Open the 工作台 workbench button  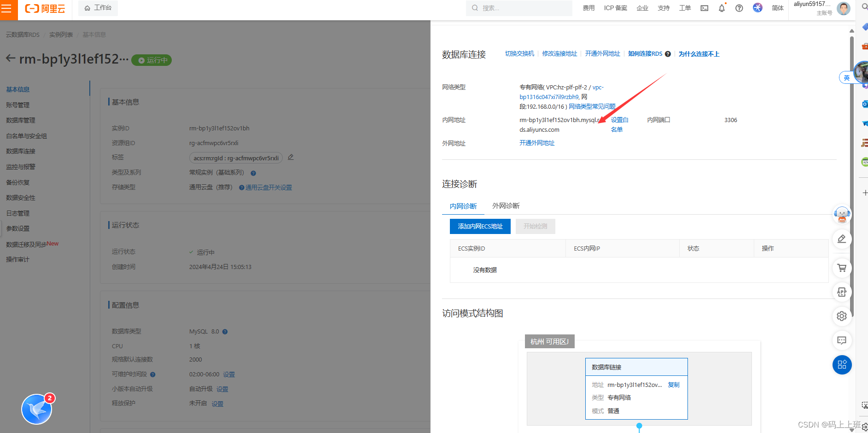[98, 8]
